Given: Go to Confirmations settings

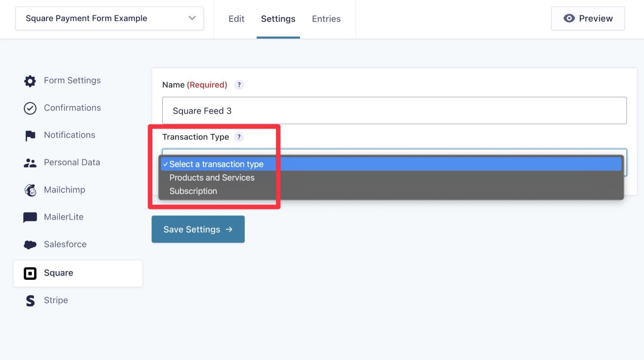Looking at the screenshot, I should pyautogui.click(x=72, y=108).
